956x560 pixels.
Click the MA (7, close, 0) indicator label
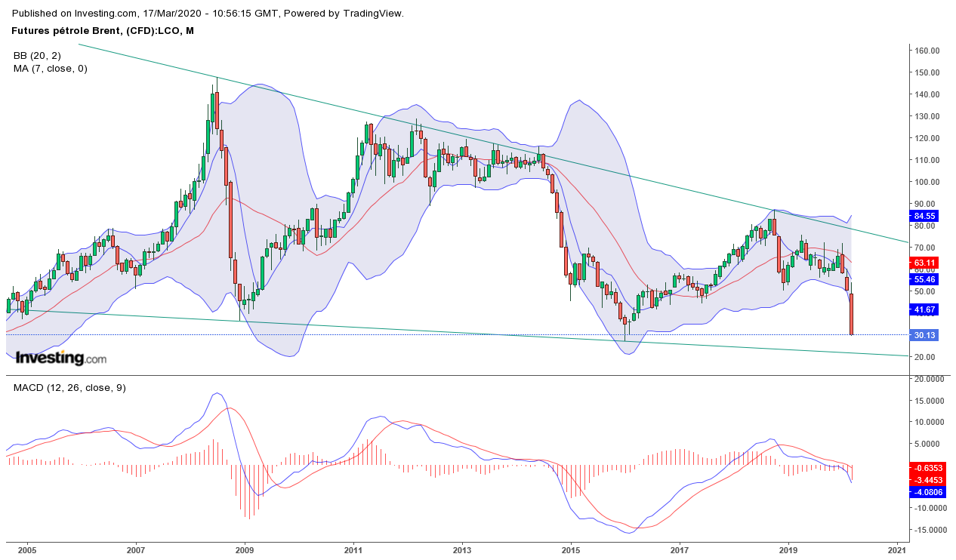pyautogui.click(x=51, y=69)
